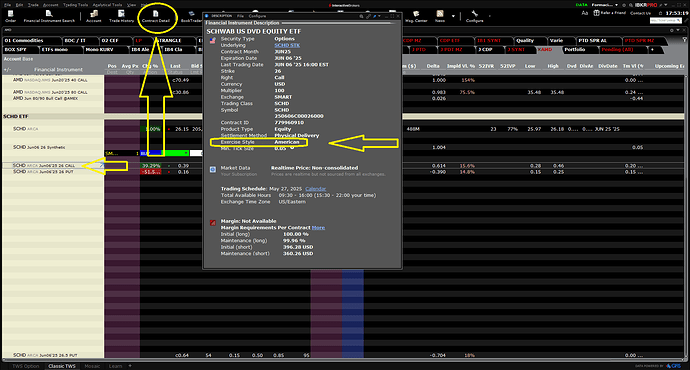Open the Trading Tools menu
The image size is (690, 370).
click(75, 5)
